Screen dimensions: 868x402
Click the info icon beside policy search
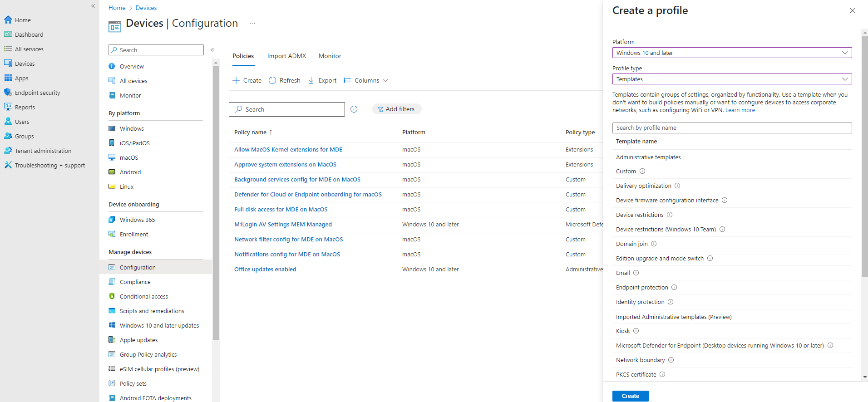pyautogui.click(x=354, y=109)
